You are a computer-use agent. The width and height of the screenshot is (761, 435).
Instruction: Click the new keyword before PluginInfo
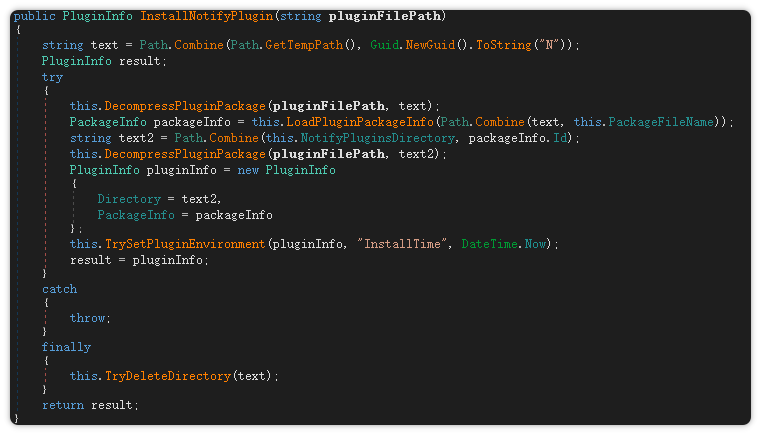[x=249, y=170]
